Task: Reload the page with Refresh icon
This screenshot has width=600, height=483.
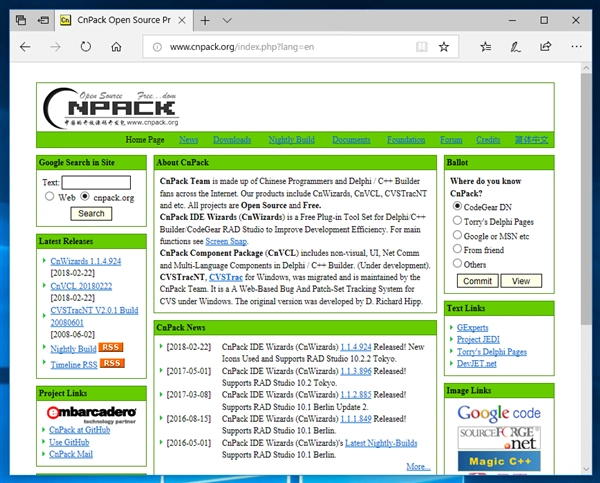Action: tap(86, 47)
